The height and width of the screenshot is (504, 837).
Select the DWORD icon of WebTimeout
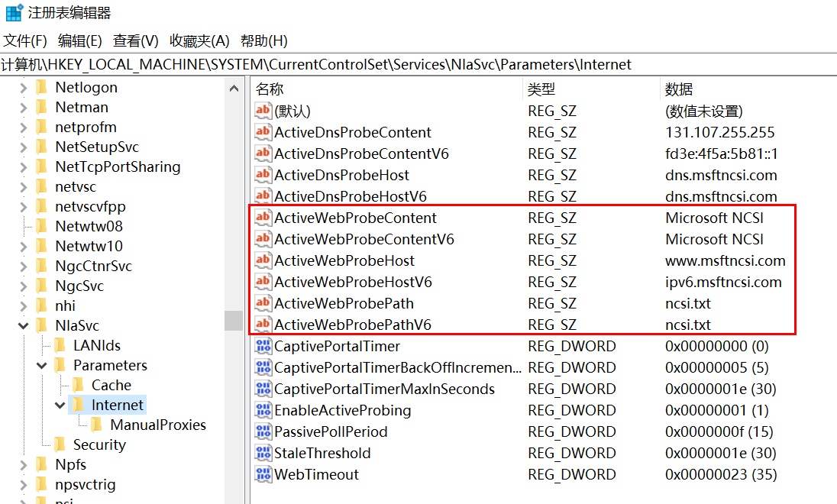coord(263,474)
